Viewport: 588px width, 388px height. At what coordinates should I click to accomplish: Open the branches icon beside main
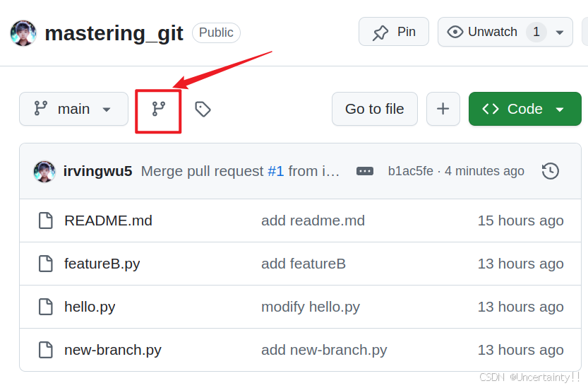click(158, 110)
